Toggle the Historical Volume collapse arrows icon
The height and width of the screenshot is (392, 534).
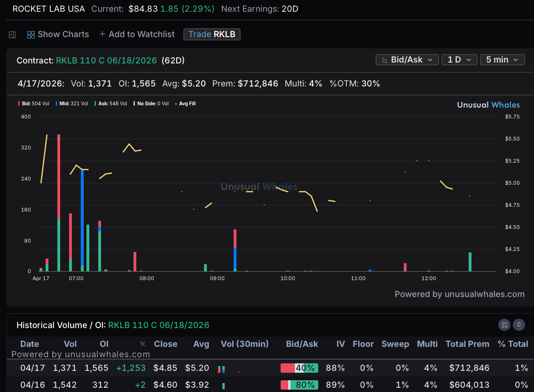pos(519,325)
